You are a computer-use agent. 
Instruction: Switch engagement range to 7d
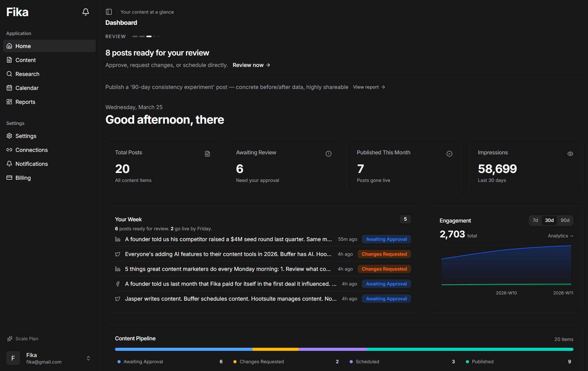tap(535, 220)
